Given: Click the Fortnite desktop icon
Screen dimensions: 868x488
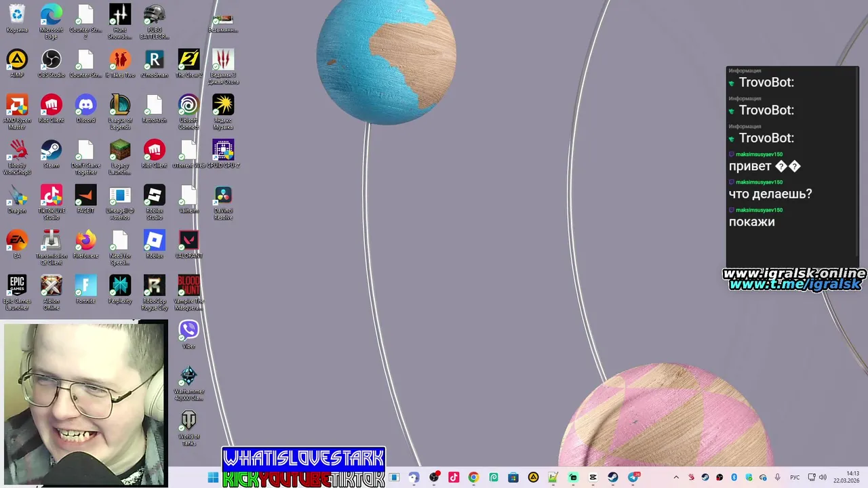Looking at the screenshot, I should pos(86,289).
